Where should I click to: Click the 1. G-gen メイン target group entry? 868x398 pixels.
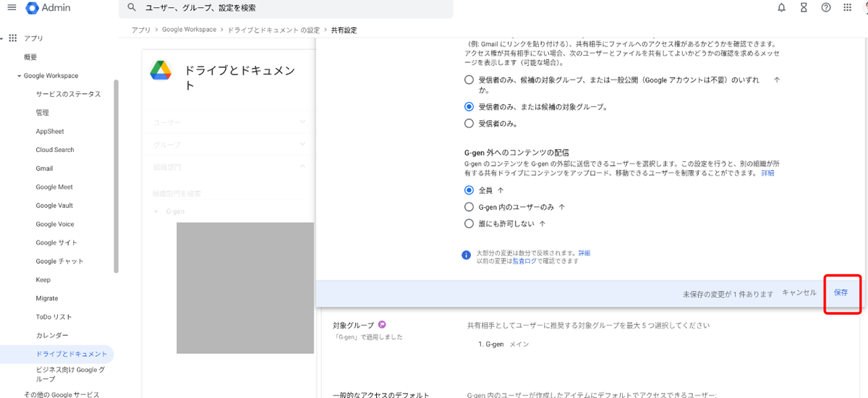[503, 344]
